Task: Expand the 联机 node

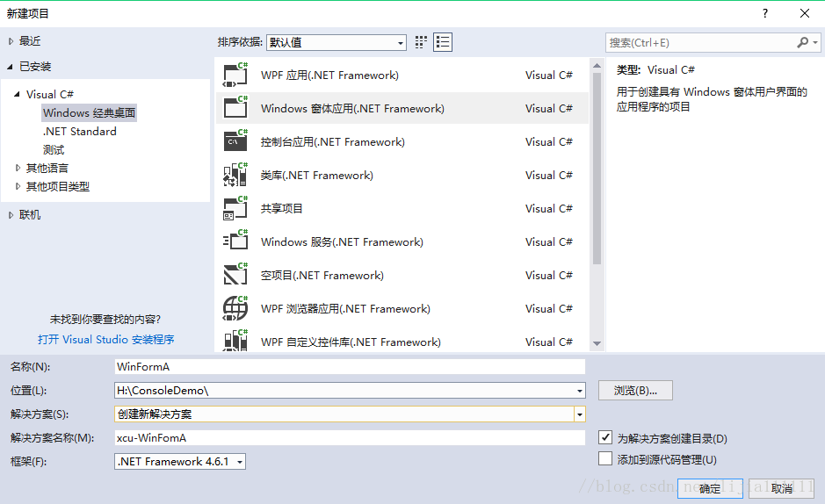Action: 11,215
